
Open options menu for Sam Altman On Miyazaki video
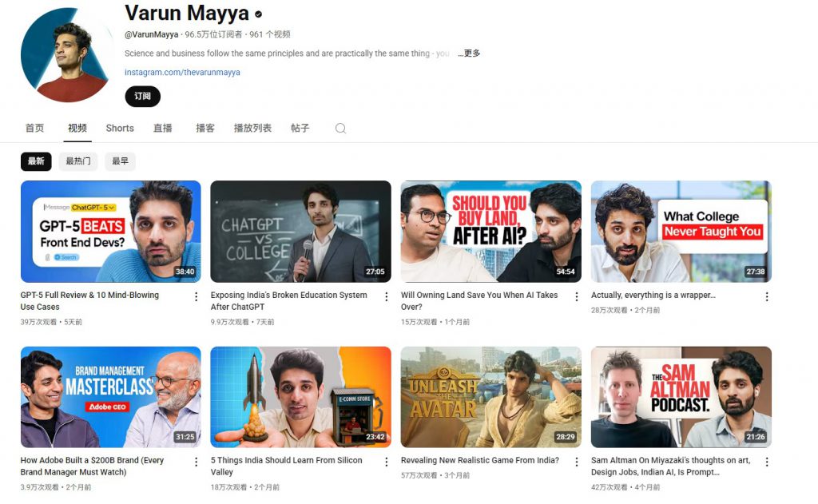[x=767, y=462]
